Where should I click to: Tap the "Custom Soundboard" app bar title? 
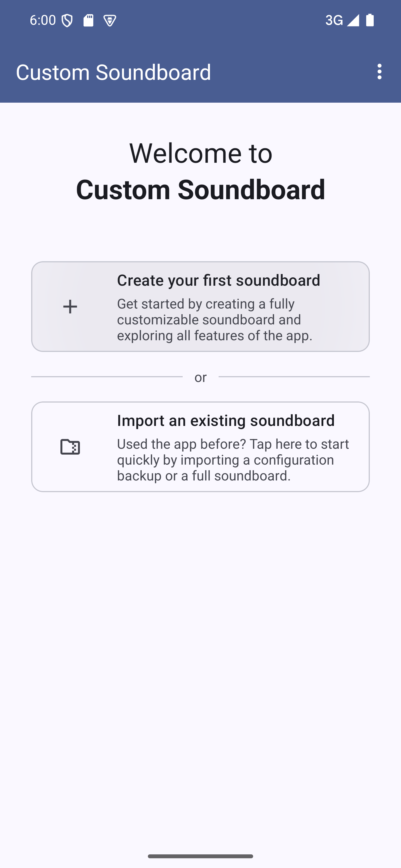point(113,72)
